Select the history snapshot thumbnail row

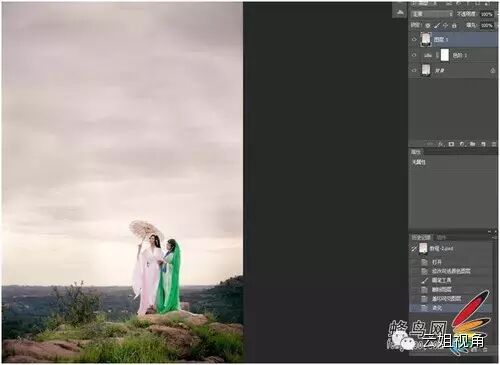pyautogui.click(x=451, y=248)
